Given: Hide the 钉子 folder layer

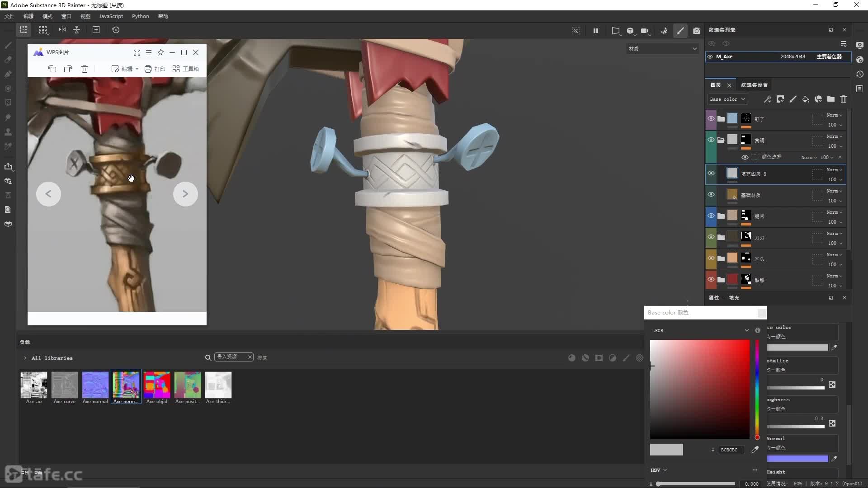Looking at the screenshot, I should (x=711, y=119).
